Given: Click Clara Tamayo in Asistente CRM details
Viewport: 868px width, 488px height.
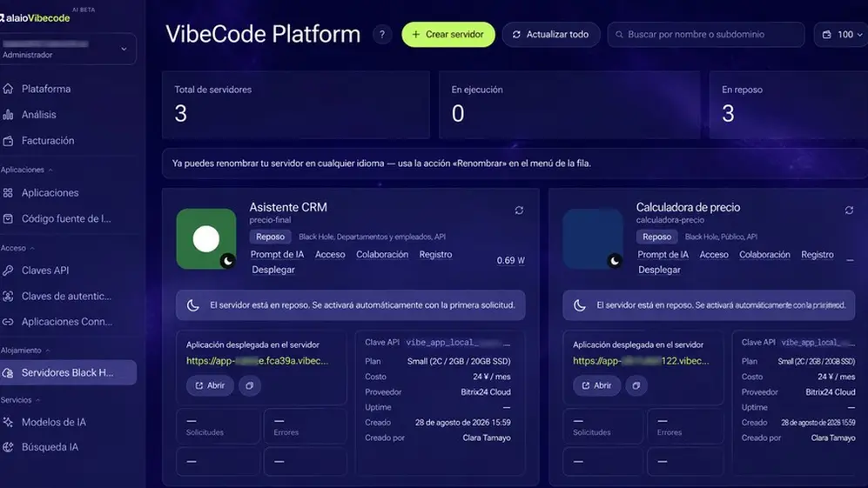Looking at the screenshot, I should [487, 438].
